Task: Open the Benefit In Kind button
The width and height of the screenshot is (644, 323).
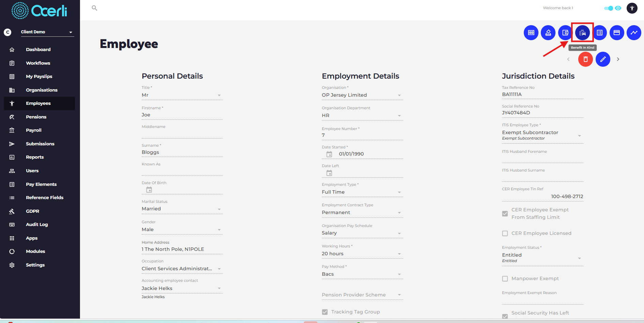Action: click(x=582, y=33)
